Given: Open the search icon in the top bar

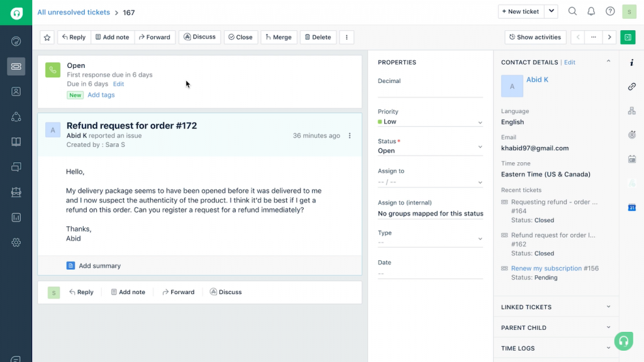Looking at the screenshot, I should 572,11.
